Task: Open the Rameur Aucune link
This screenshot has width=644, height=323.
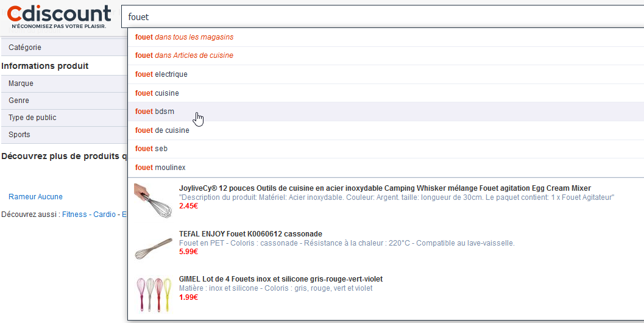Action: (35, 197)
